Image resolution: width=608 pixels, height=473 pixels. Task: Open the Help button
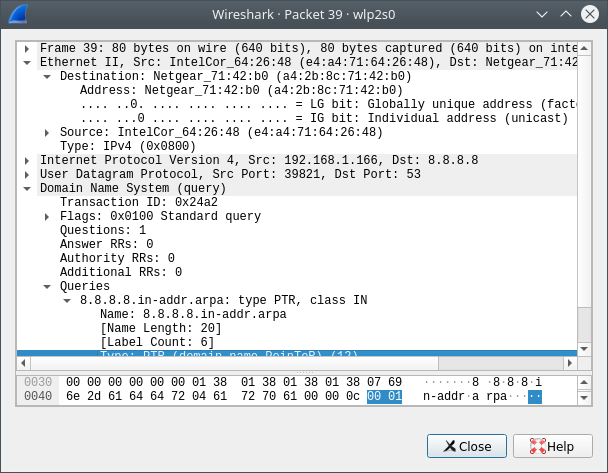tap(553, 446)
